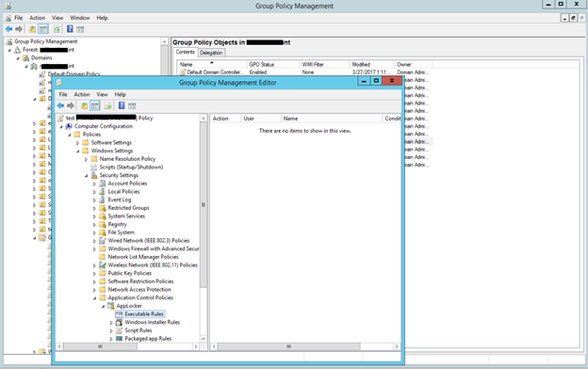Screen dimensions: 588x369
Task: Select Script Rules icon
Action: (x=119, y=330)
